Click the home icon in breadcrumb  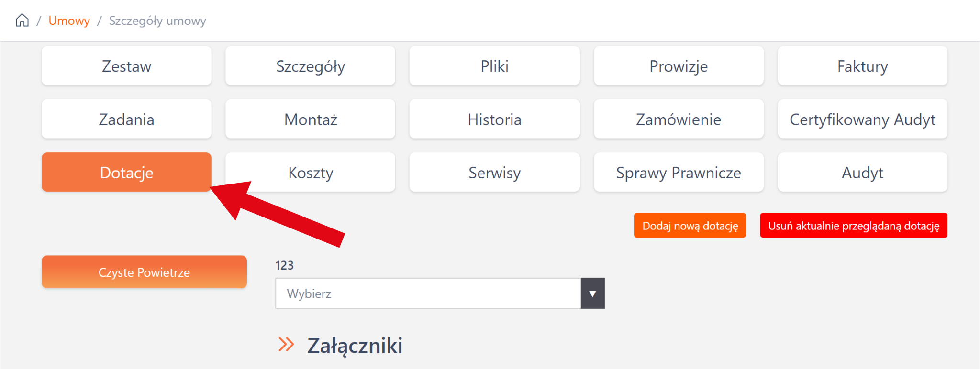click(22, 21)
